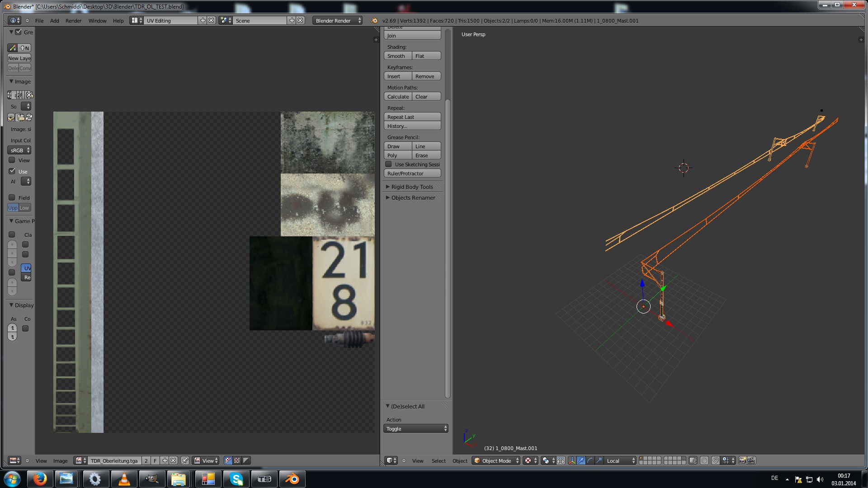868x488 pixels.
Task: Toggle the View as Render checkbox
Action: [x=12, y=160]
